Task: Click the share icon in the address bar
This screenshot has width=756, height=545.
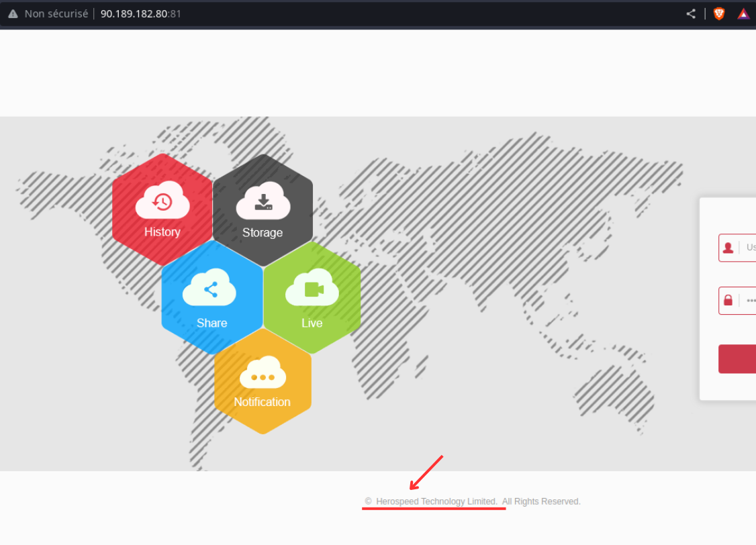Action: (691, 13)
